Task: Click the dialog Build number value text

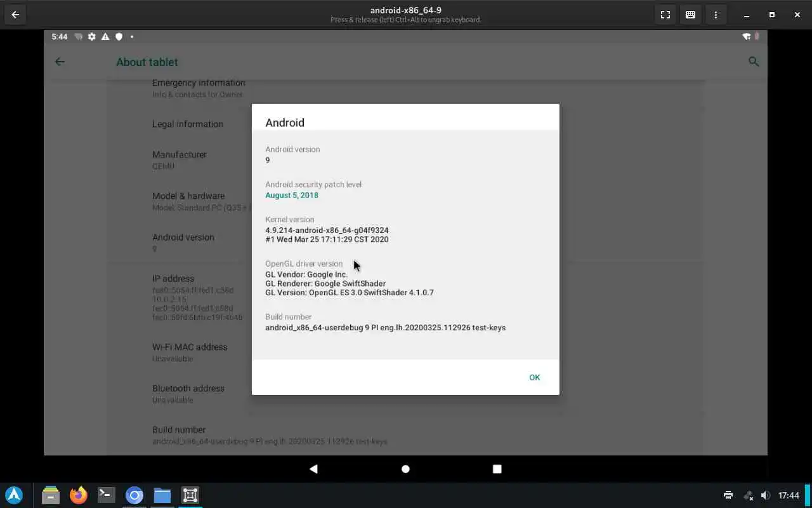Action: (386, 328)
